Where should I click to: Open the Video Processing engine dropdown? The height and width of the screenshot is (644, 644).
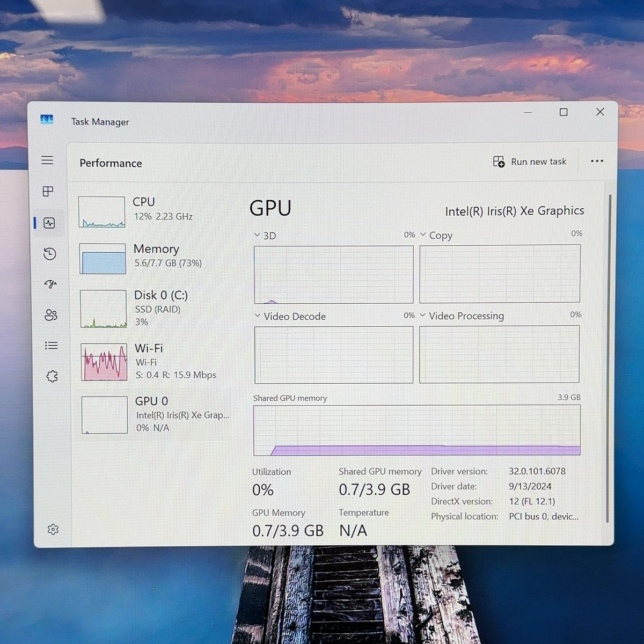[x=423, y=315]
